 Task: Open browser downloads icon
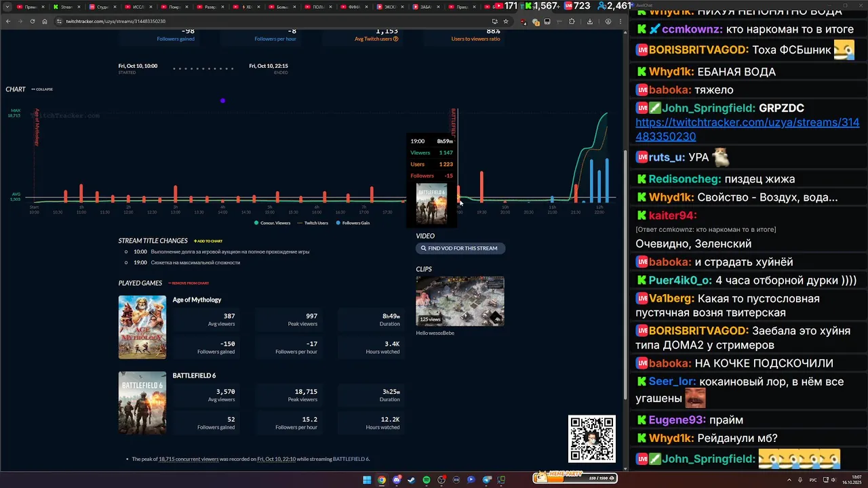point(590,21)
